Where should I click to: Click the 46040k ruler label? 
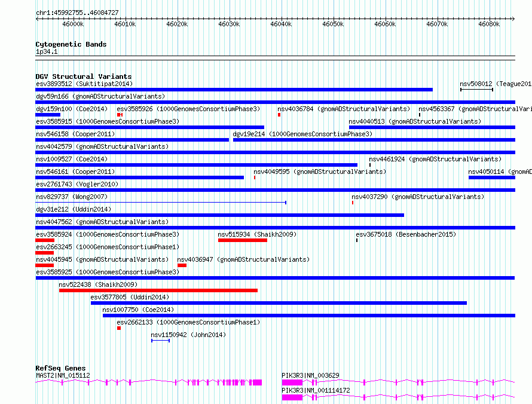(x=281, y=24)
